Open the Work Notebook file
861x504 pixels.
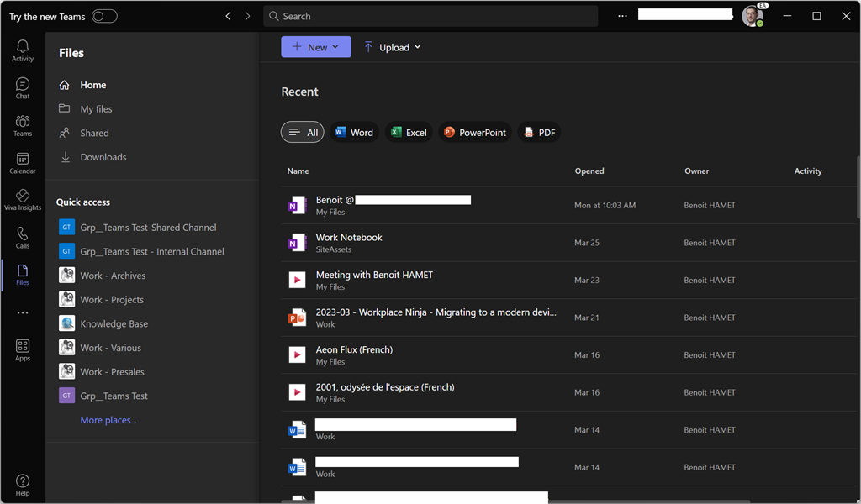tap(349, 238)
